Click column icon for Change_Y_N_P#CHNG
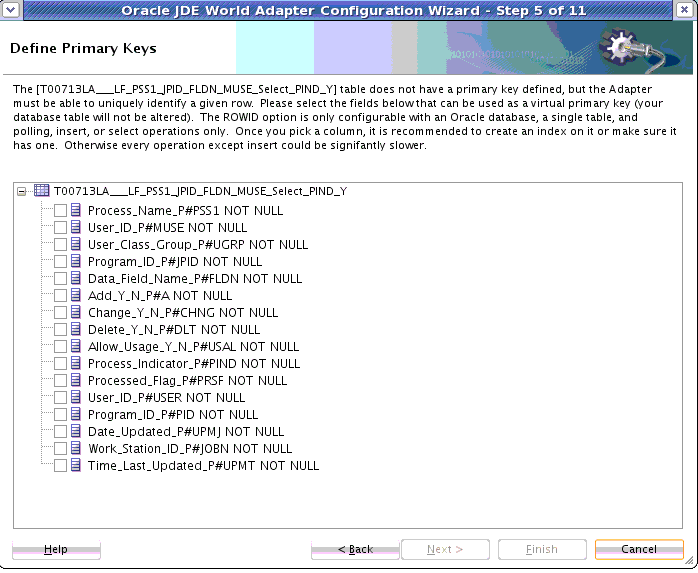Screen dimensions: 698x573 [76, 312]
